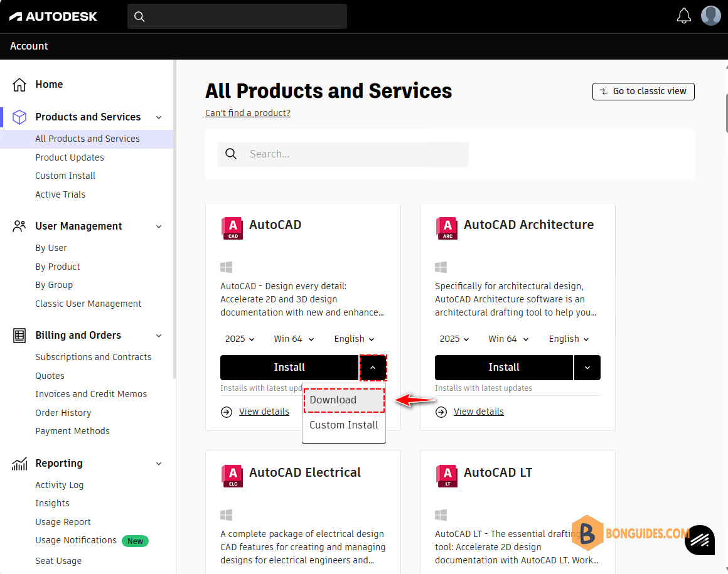Image resolution: width=728 pixels, height=574 pixels.
Task: Click Windows platform icon under AutoCAD LT
Action: (x=441, y=514)
